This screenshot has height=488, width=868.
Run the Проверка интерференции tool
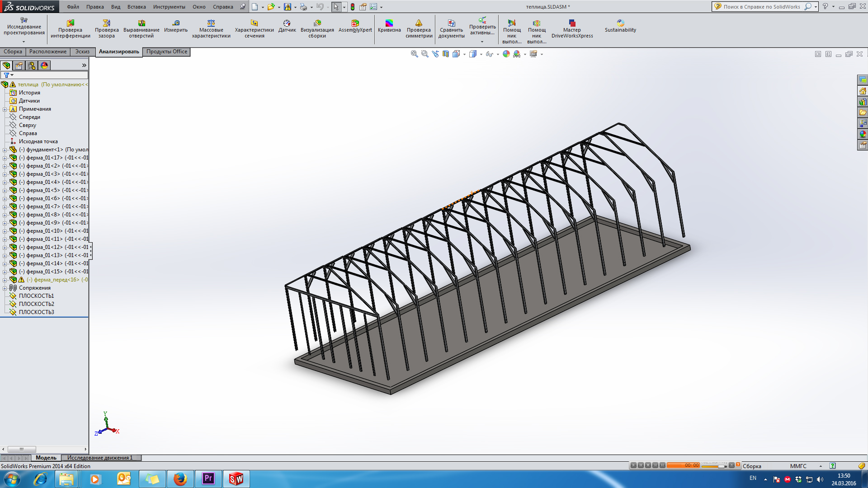[70, 29]
